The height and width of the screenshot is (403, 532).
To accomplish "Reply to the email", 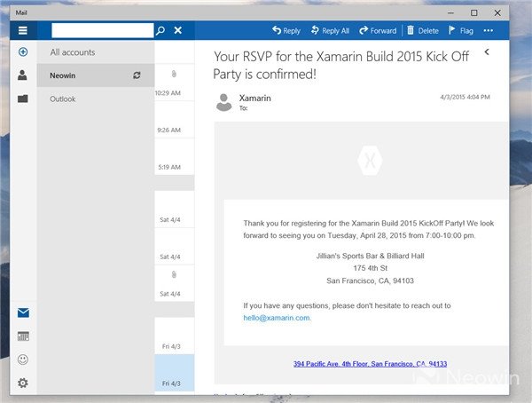I will point(286,30).
